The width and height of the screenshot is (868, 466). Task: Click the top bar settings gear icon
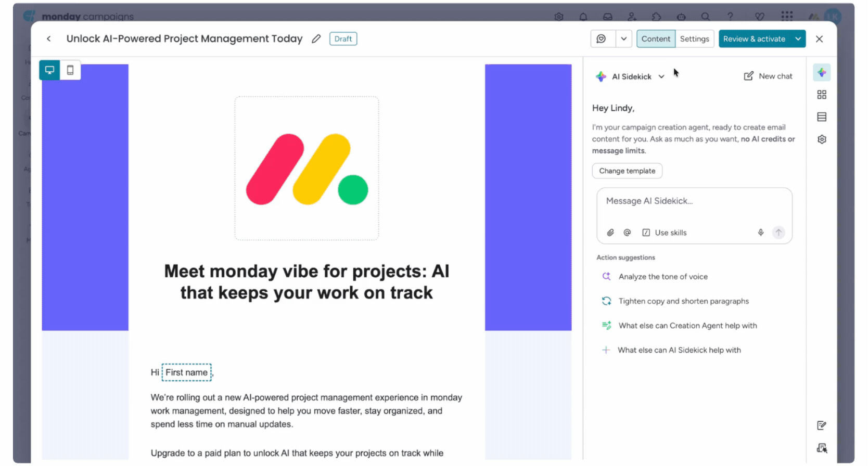tap(559, 17)
